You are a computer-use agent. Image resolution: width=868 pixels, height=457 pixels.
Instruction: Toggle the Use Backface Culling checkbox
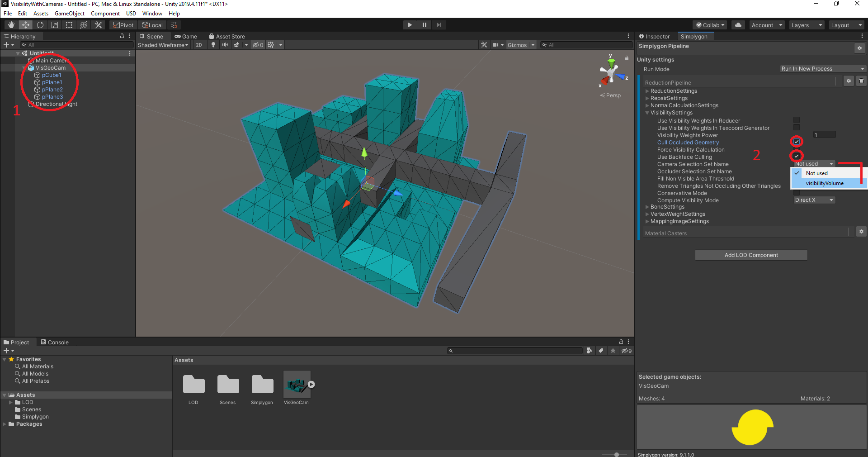pyautogui.click(x=796, y=156)
